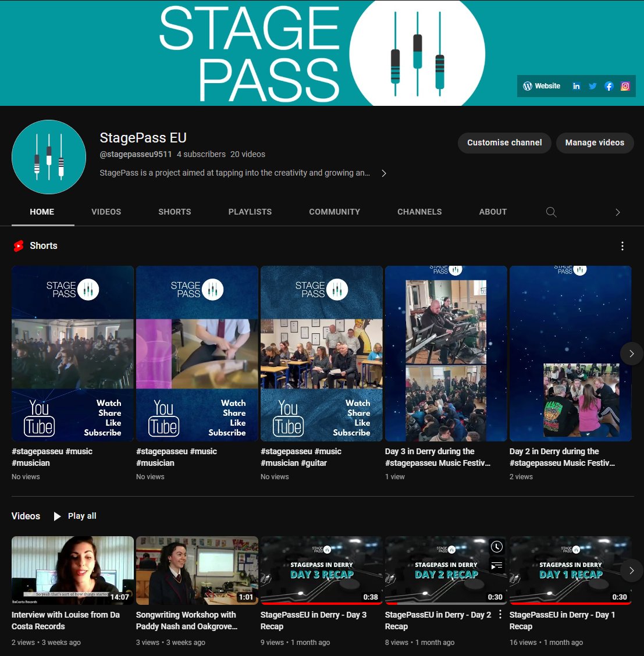Open the Day 2 Recap video thumbnail
This screenshot has width=644, height=656.
(x=446, y=571)
